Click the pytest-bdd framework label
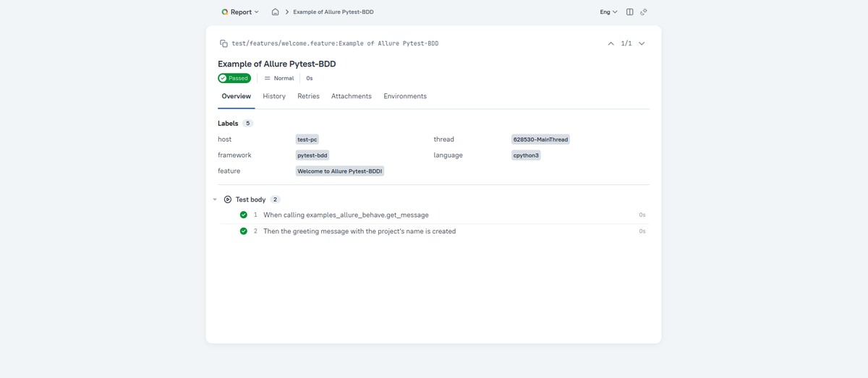This screenshot has width=868, height=378. click(312, 155)
